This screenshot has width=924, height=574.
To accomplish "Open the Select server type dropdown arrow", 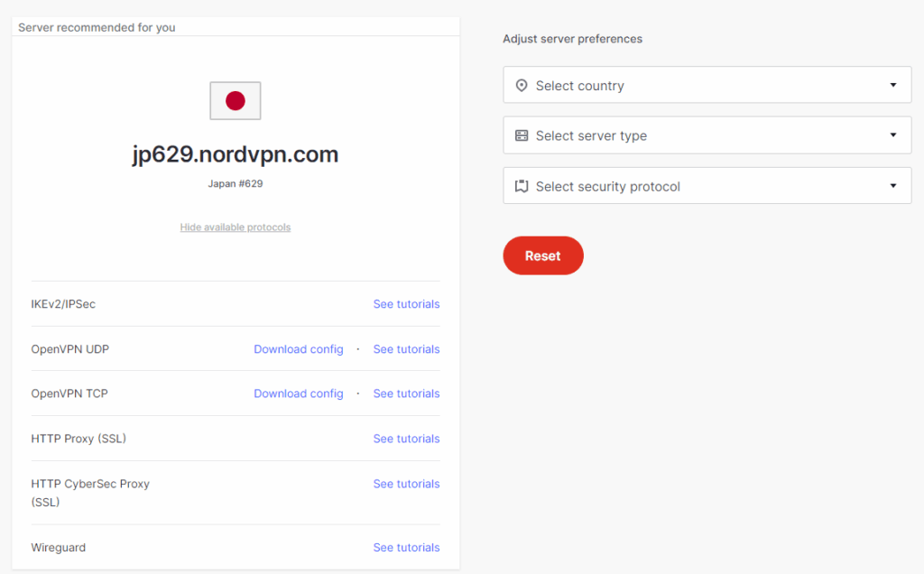I will click(893, 135).
